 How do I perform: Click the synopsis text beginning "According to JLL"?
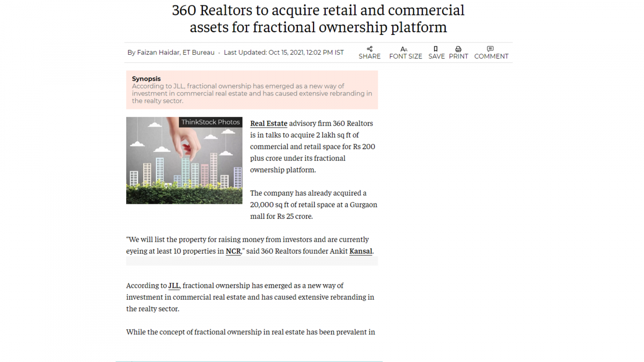(x=252, y=93)
